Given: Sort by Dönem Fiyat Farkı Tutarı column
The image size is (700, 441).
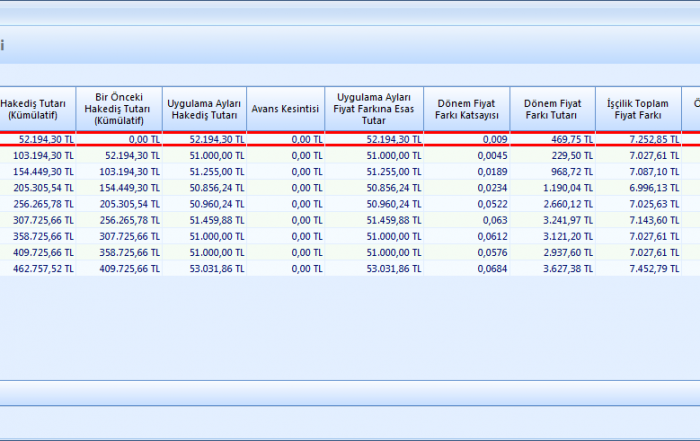Looking at the screenshot, I should [x=552, y=110].
